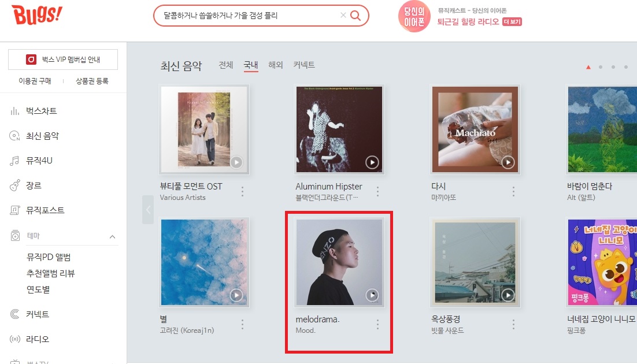Viewport: 637px width, 364px height.
Task: Open 뮤직4U from the sidebar
Action: pos(39,161)
